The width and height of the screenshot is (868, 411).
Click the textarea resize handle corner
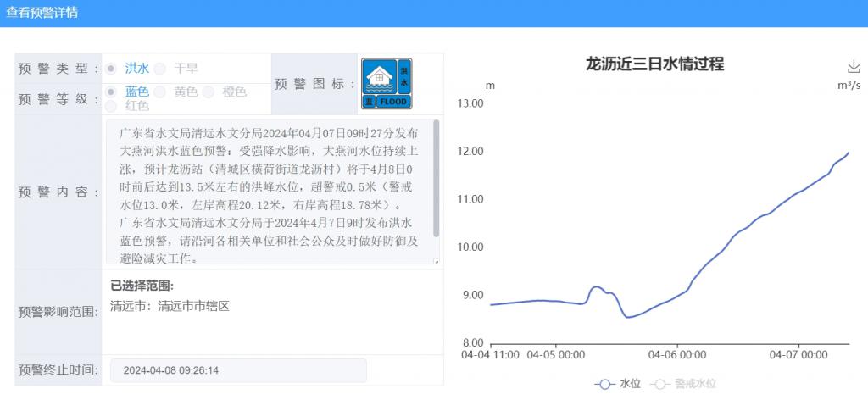point(437,261)
